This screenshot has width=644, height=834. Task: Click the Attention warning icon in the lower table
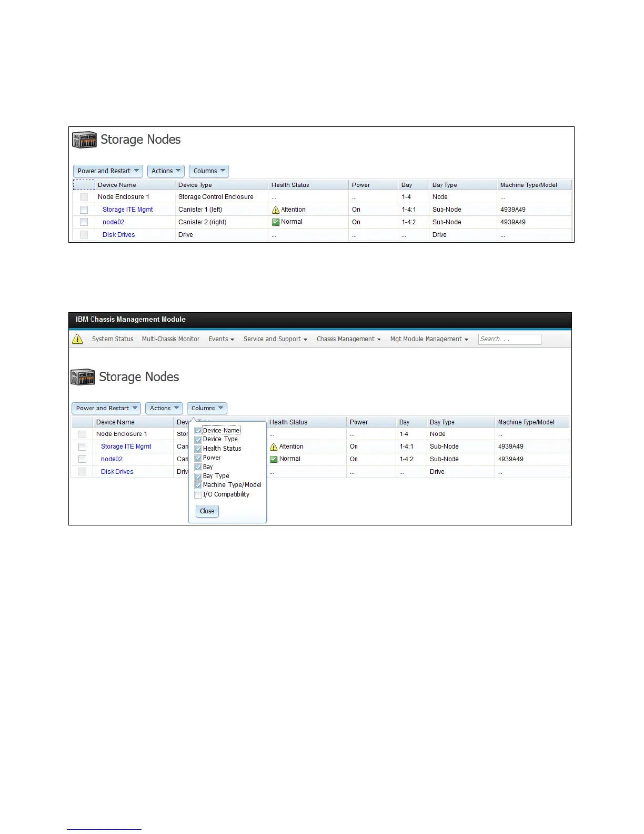[274, 446]
